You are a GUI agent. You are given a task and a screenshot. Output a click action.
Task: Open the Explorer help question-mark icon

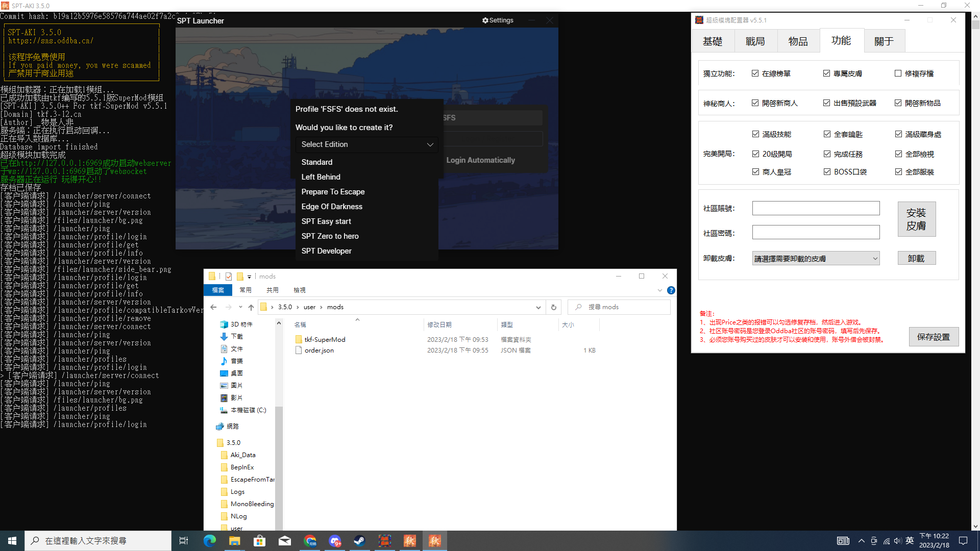point(671,290)
